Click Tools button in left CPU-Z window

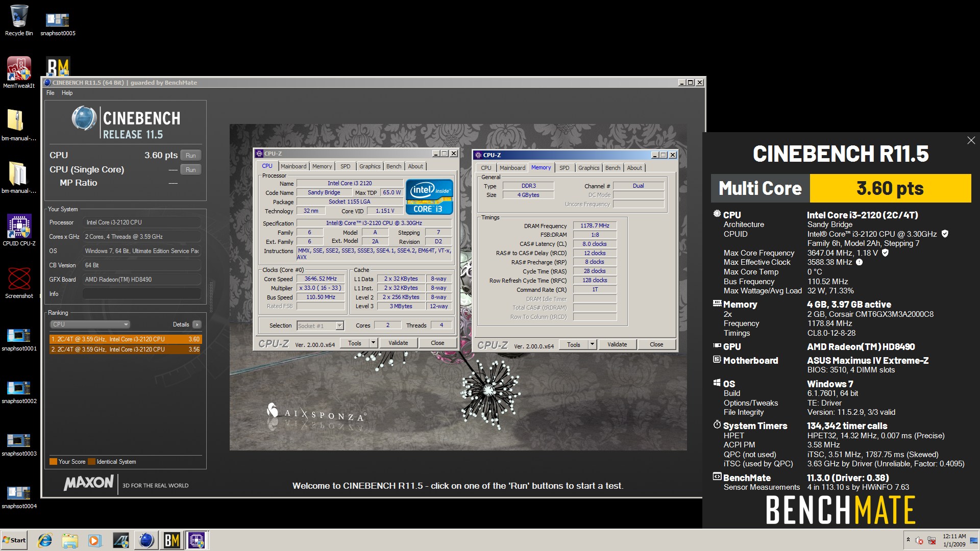pos(355,343)
